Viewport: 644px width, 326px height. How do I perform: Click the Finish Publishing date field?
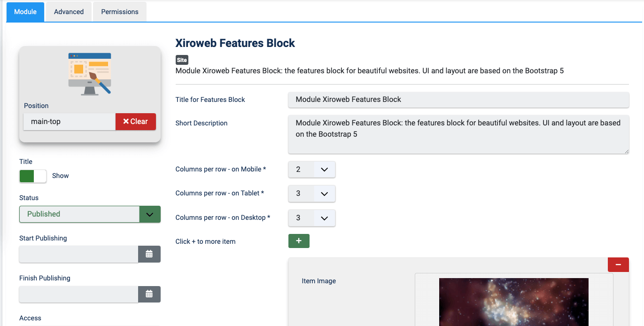point(78,294)
